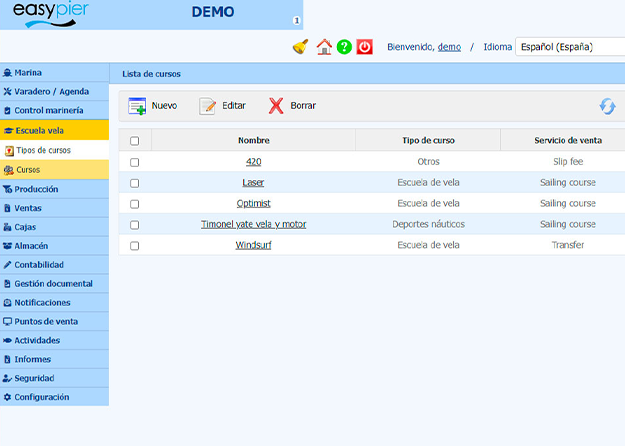The width and height of the screenshot is (625, 446).
Task: Click the Seguridad user icon
Action: point(7,378)
